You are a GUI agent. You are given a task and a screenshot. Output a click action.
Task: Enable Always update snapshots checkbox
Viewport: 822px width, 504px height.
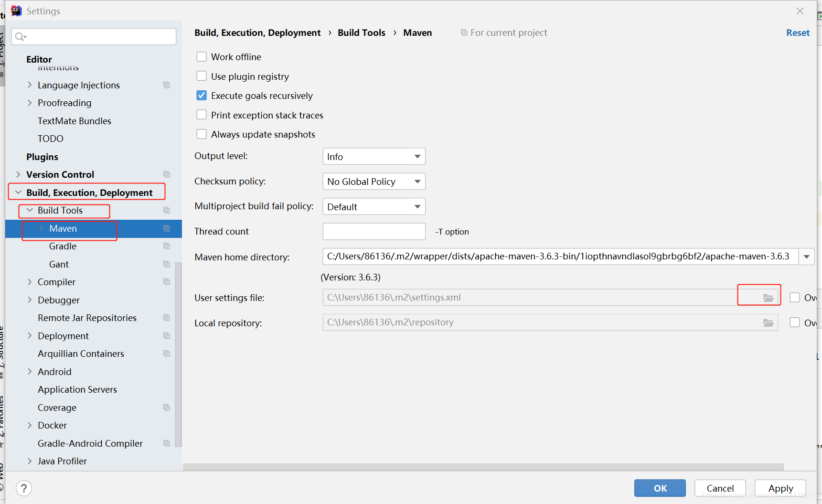[x=202, y=134]
